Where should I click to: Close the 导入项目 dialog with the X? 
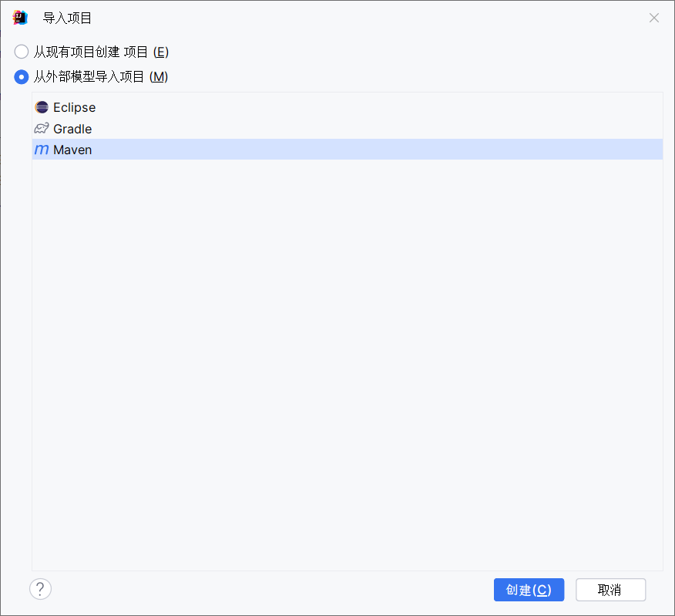654,18
